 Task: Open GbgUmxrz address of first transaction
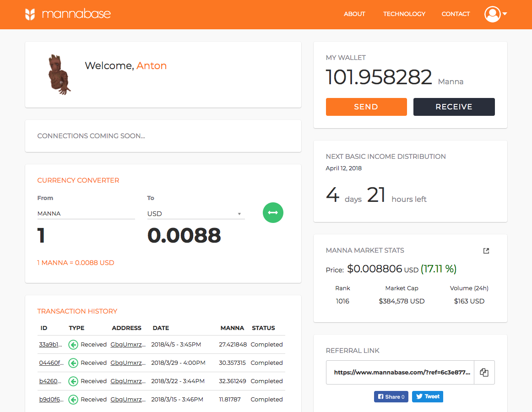(x=128, y=345)
